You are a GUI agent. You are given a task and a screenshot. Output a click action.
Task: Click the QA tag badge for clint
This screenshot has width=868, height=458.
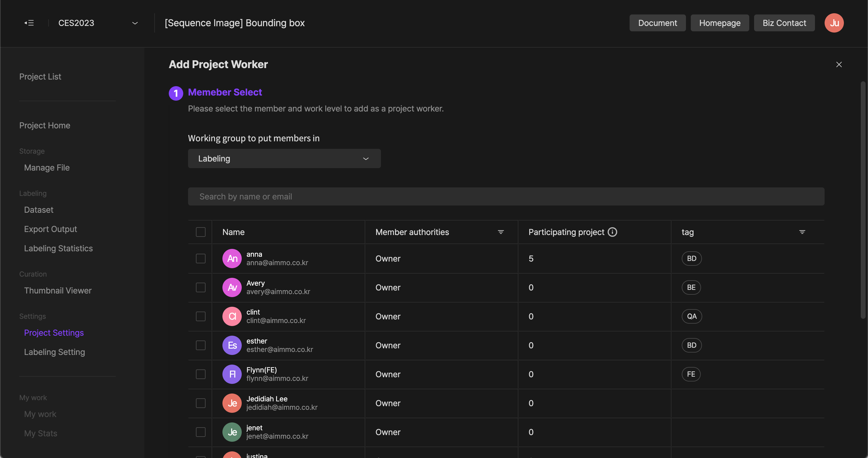[x=691, y=316]
